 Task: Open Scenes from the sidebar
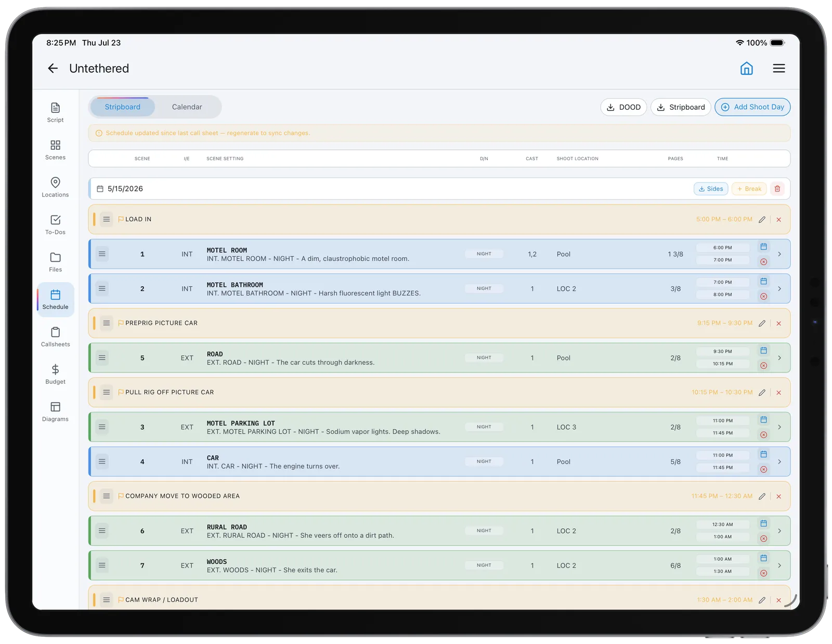(x=55, y=150)
